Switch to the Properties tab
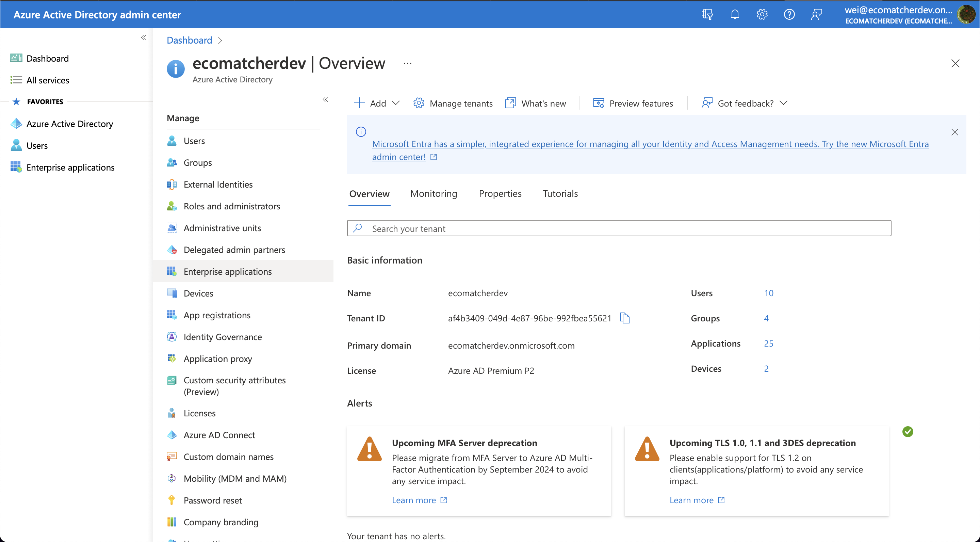 [500, 194]
